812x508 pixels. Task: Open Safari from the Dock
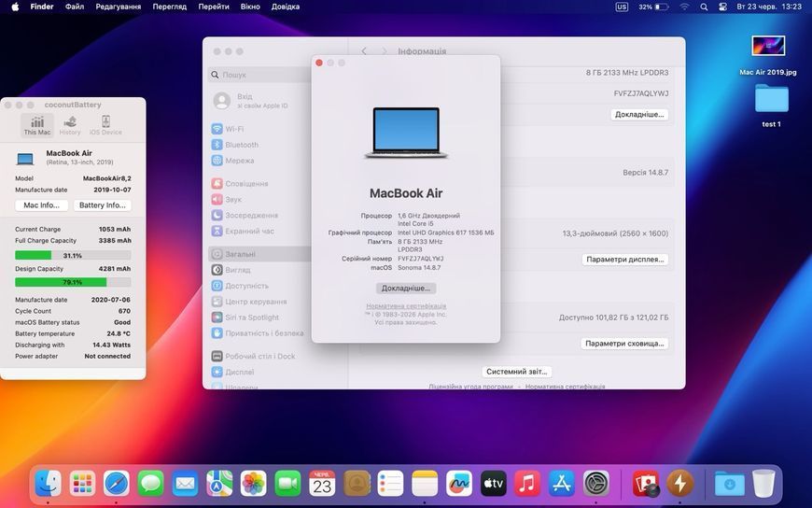coord(117,484)
